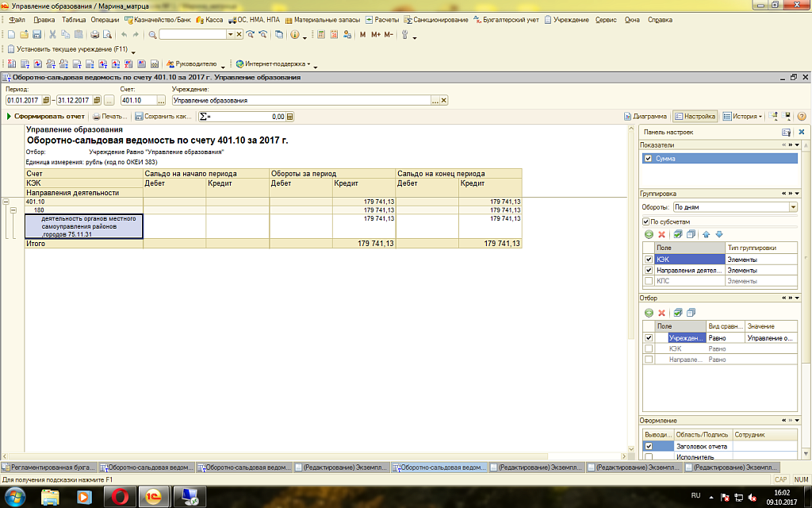Expand the История dropdown button
The height and width of the screenshot is (508, 812).
pos(760,116)
